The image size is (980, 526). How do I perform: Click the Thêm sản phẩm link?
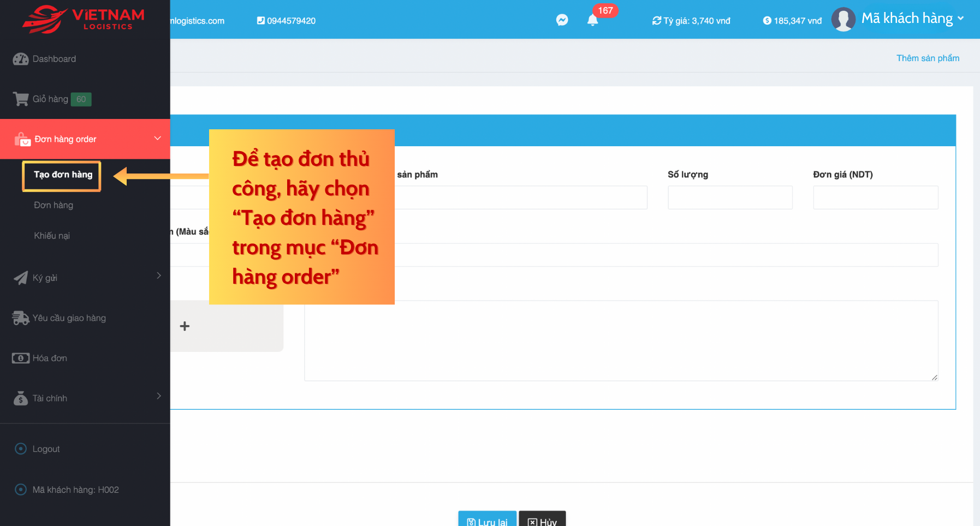(928, 58)
